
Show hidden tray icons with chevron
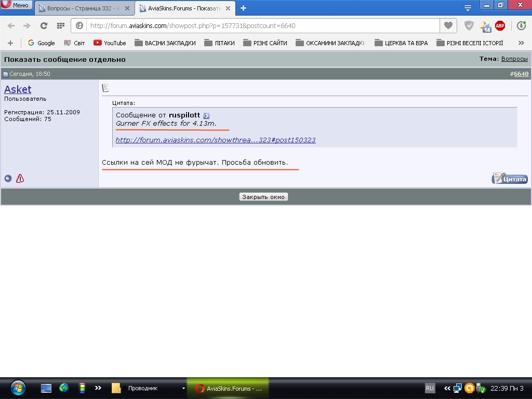(447, 388)
